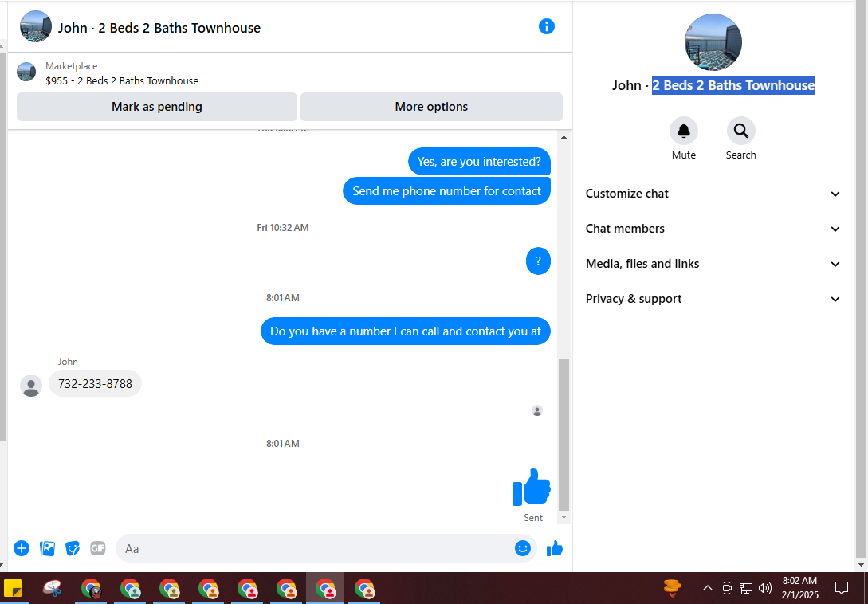The image size is (868, 604).
Task: Click "Do you have a number I can call" message
Action: (406, 331)
